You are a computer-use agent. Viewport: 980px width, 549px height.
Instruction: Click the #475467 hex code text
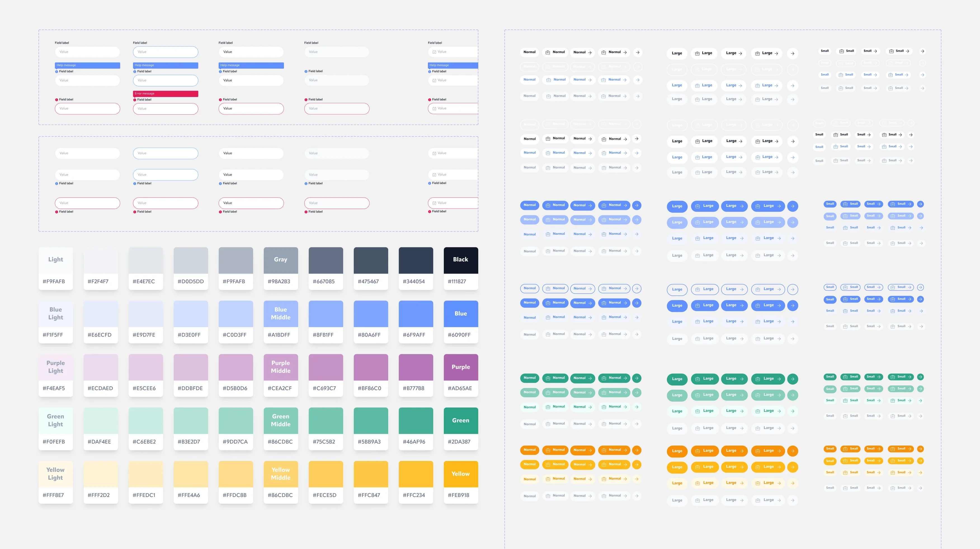(x=368, y=282)
